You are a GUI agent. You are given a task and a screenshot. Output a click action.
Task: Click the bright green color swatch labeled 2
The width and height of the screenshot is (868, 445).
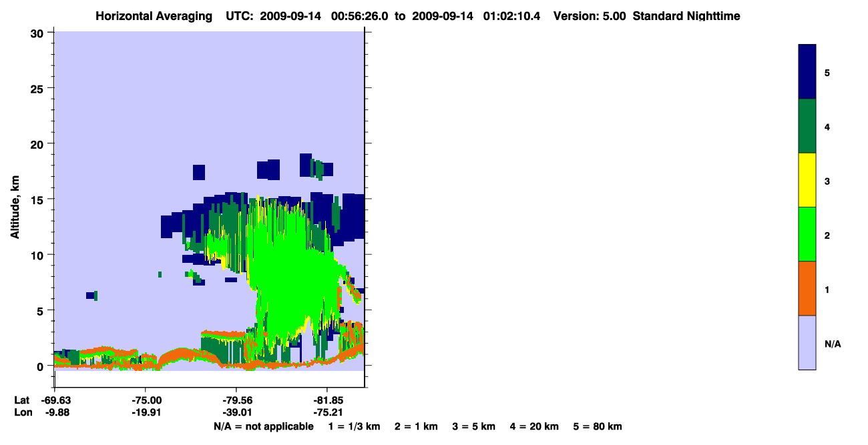pos(807,234)
